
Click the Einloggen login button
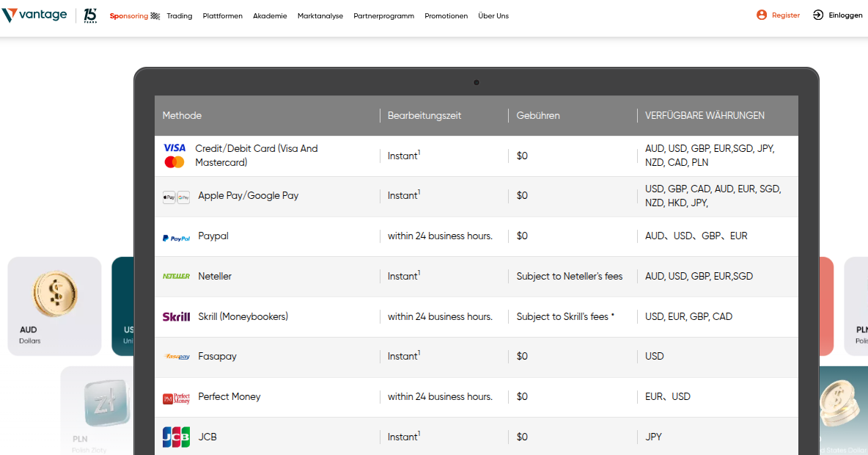(x=837, y=15)
